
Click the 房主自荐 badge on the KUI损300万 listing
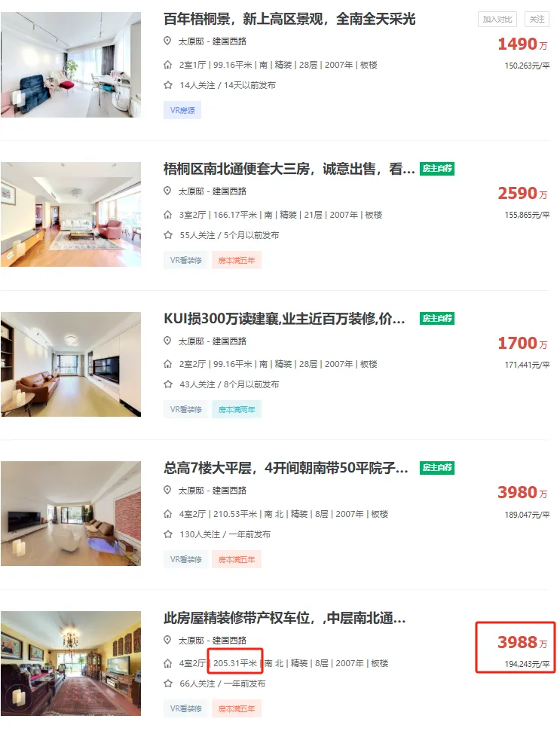coord(437,319)
